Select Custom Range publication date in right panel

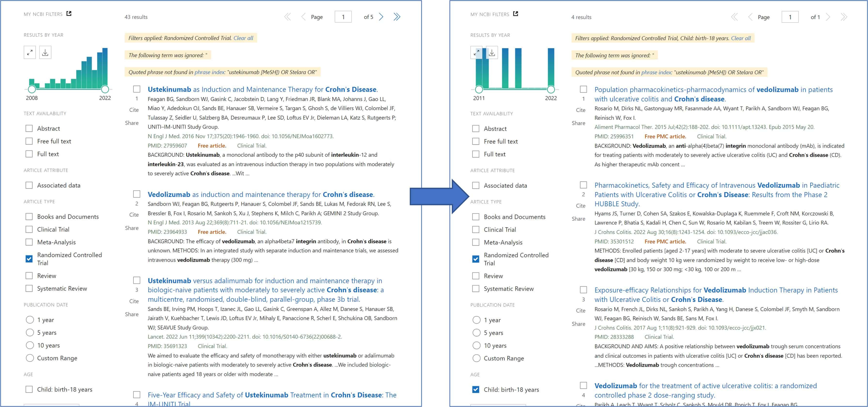(x=476, y=358)
